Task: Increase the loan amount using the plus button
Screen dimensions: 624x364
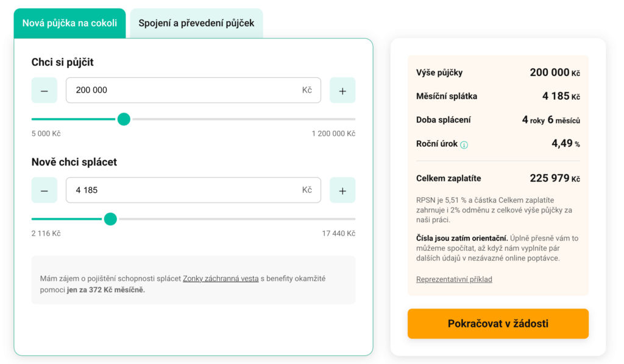Action: [342, 89]
